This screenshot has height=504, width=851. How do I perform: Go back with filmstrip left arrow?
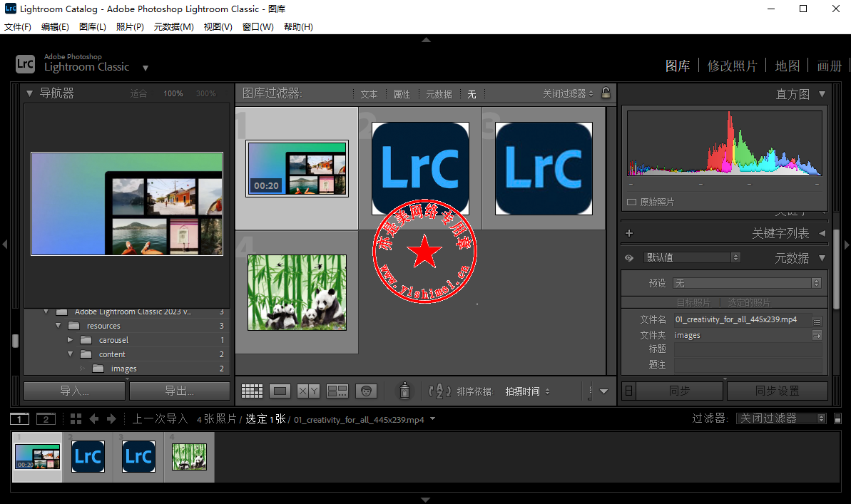[94, 419]
